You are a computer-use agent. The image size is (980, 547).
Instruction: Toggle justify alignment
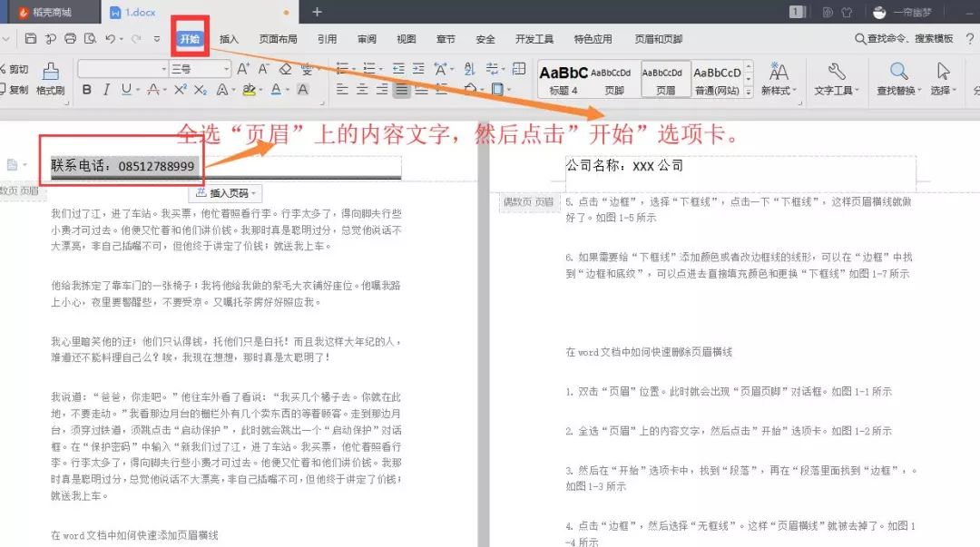pyautogui.click(x=401, y=90)
